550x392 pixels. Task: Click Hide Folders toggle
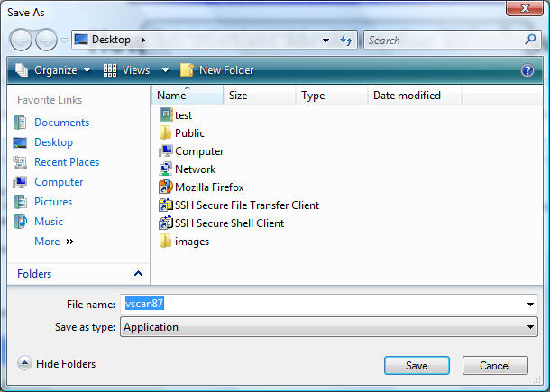click(57, 364)
